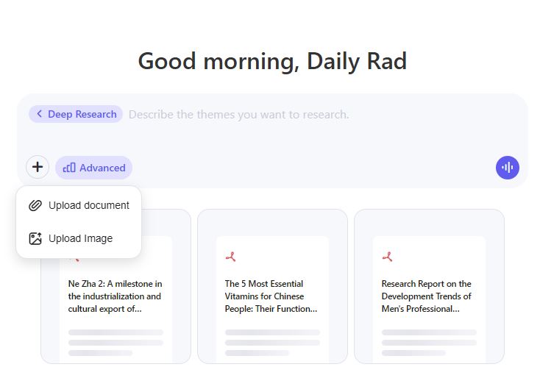
Task: Start voice input with the purple waveform icon
Action: pos(507,168)
